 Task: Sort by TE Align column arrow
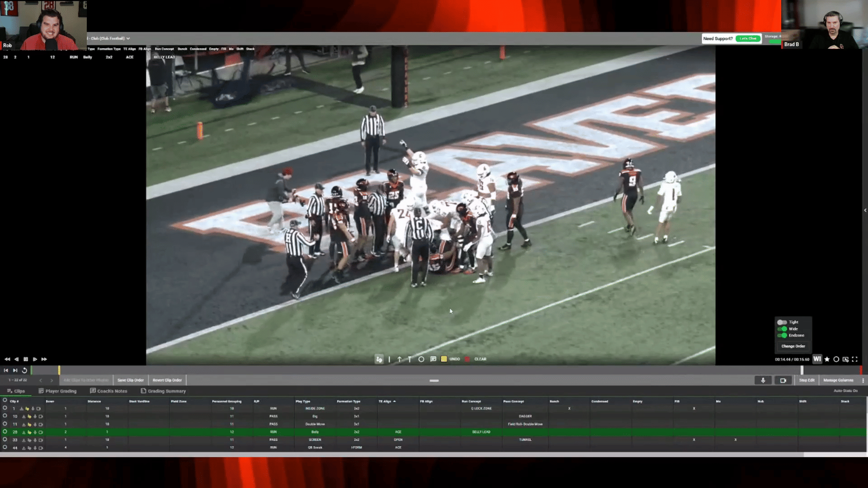click(x=394, y=401)
